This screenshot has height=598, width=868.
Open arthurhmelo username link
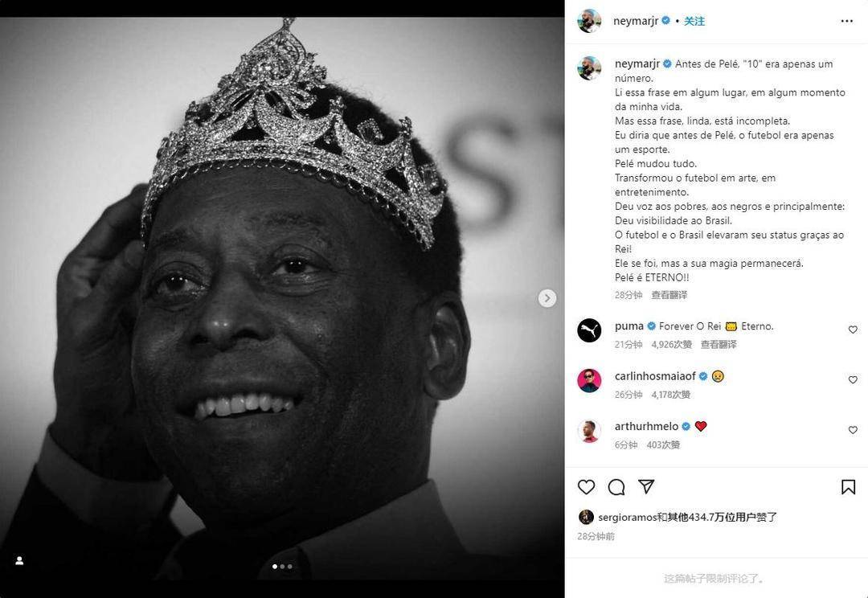(646, 426)
